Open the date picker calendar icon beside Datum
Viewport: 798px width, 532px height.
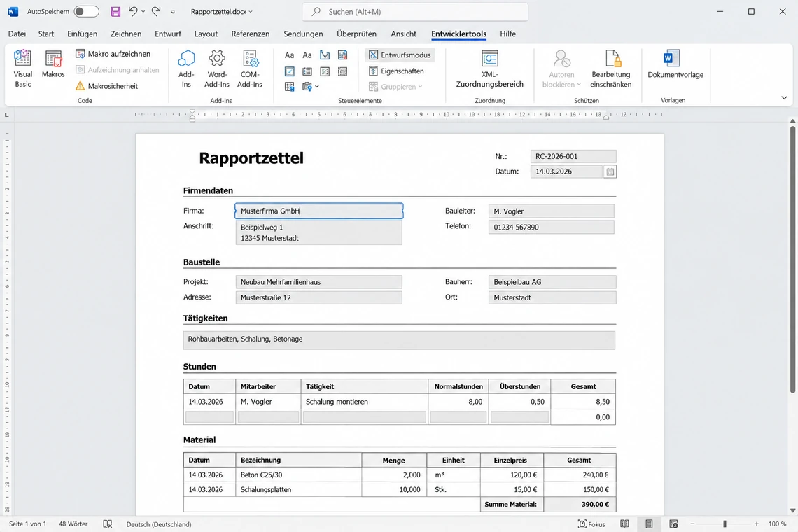(610, 171)
